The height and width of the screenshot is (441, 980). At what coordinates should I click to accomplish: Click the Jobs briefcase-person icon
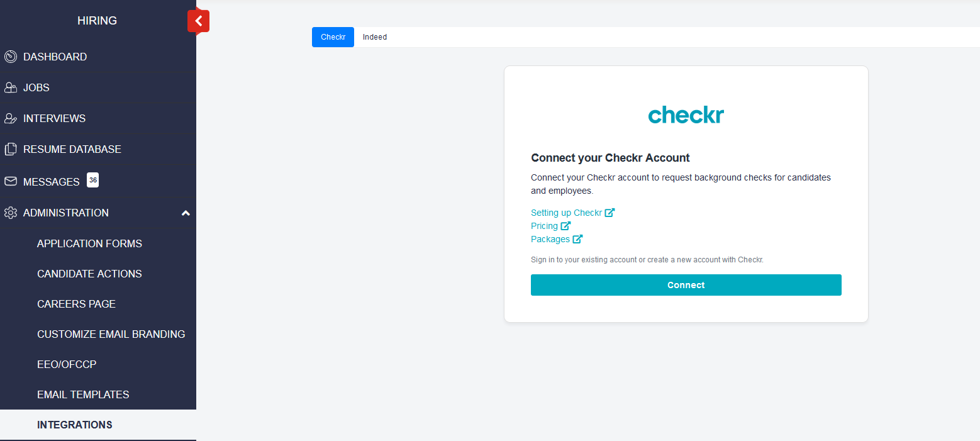click(x=10, y=87)
